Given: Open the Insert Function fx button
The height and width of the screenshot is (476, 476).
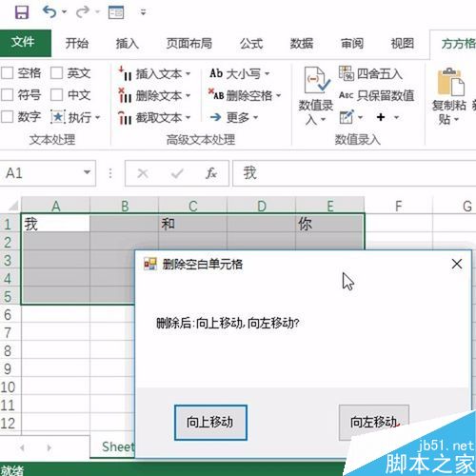Looking at the screenshot, I should pos(211,173).
